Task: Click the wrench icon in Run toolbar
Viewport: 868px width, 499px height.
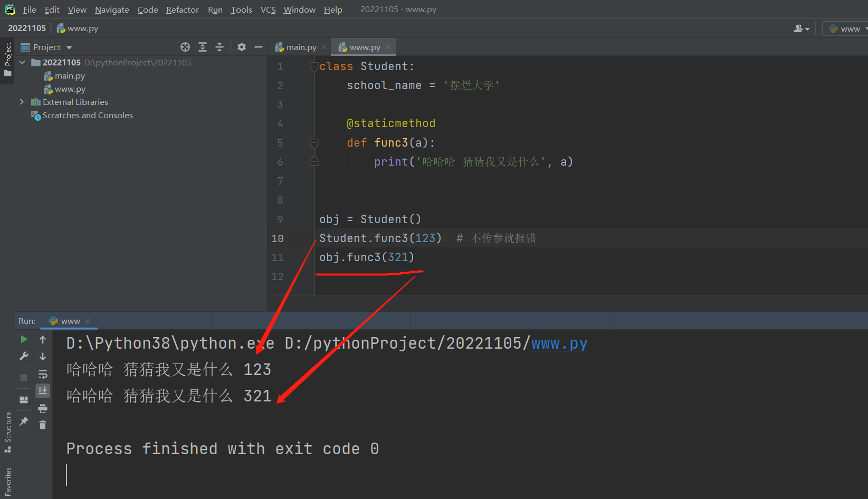Action: tap(24, 357)
